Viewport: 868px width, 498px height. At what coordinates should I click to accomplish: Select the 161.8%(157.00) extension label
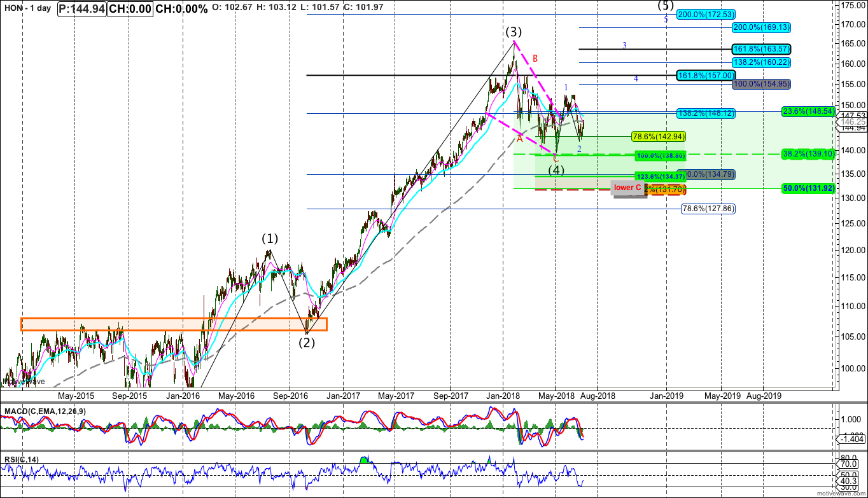[x=706, y=75]
